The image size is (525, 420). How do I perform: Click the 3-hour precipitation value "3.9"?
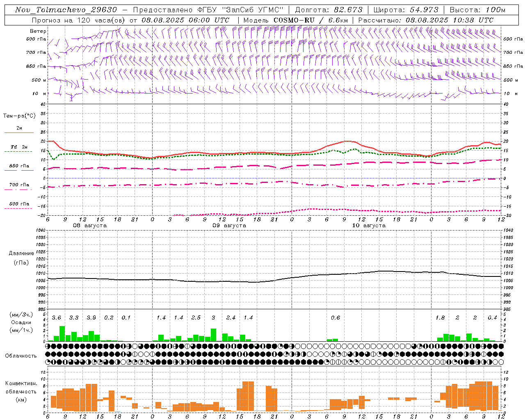[91, 318]
